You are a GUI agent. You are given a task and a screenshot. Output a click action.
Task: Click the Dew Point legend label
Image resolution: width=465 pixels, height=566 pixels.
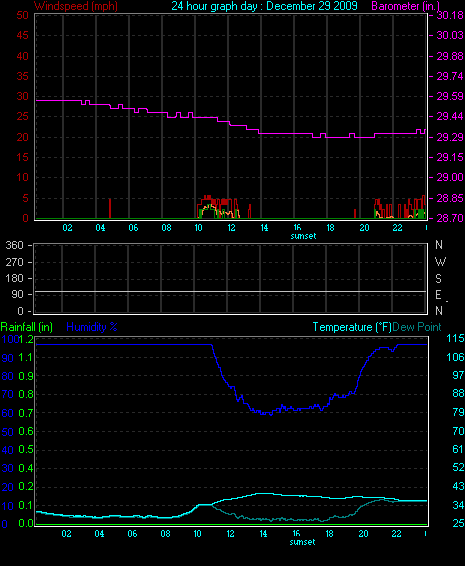[x=417, y=327]
